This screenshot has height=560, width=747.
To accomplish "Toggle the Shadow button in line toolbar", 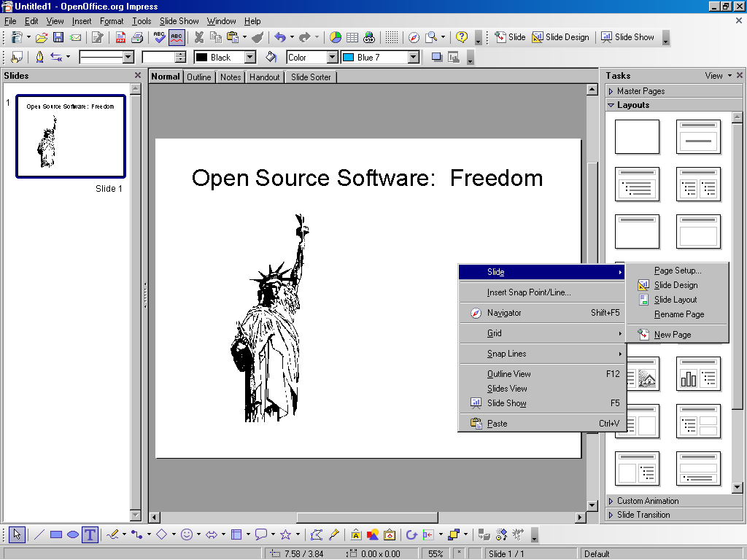I will (437, 57).
